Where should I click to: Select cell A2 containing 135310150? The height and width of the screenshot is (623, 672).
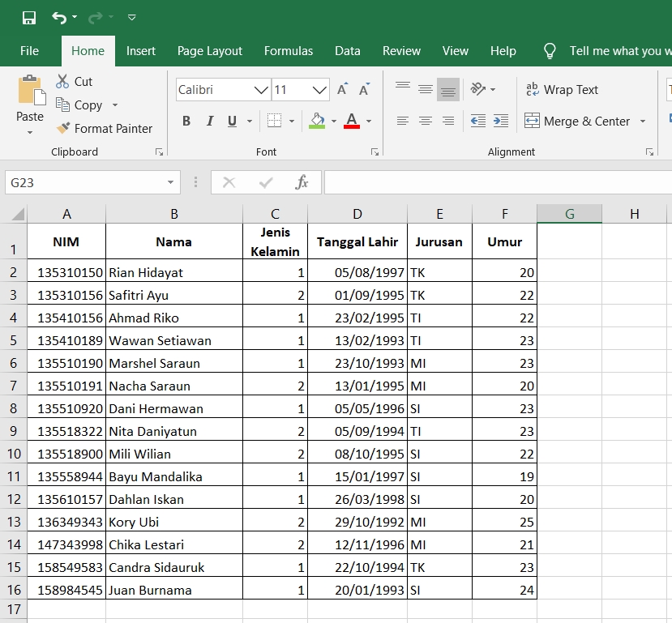click(66, 271)
